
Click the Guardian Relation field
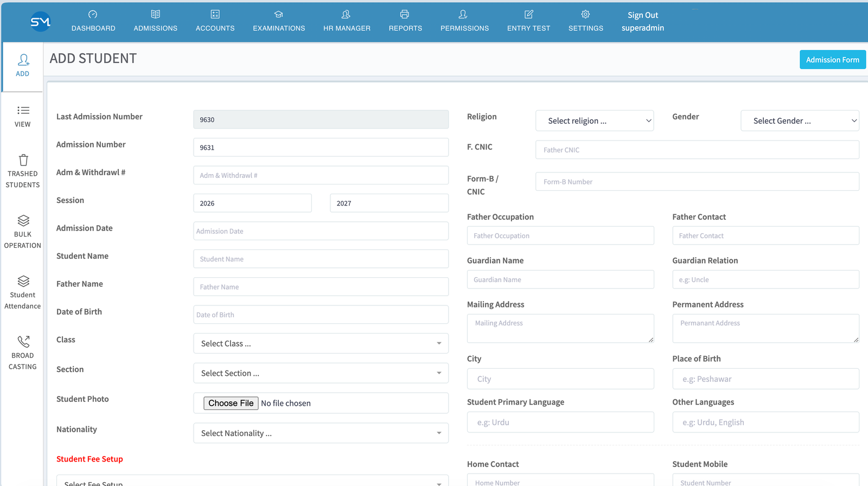click(766, 279)
